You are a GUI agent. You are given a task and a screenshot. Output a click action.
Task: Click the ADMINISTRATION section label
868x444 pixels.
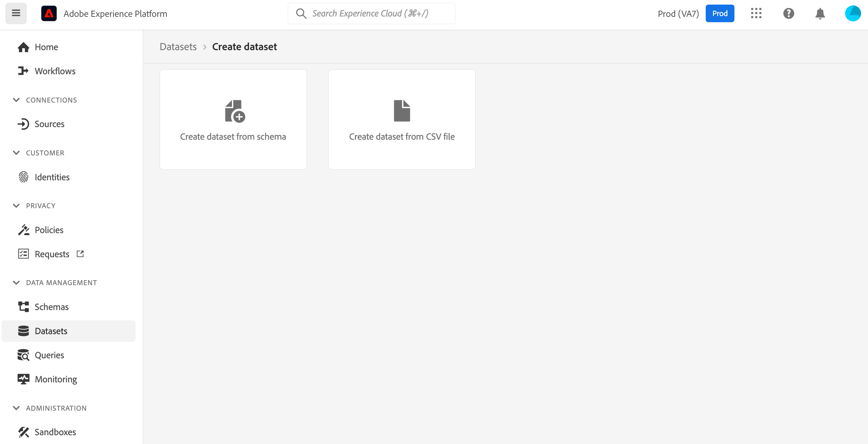click(56, 408)
